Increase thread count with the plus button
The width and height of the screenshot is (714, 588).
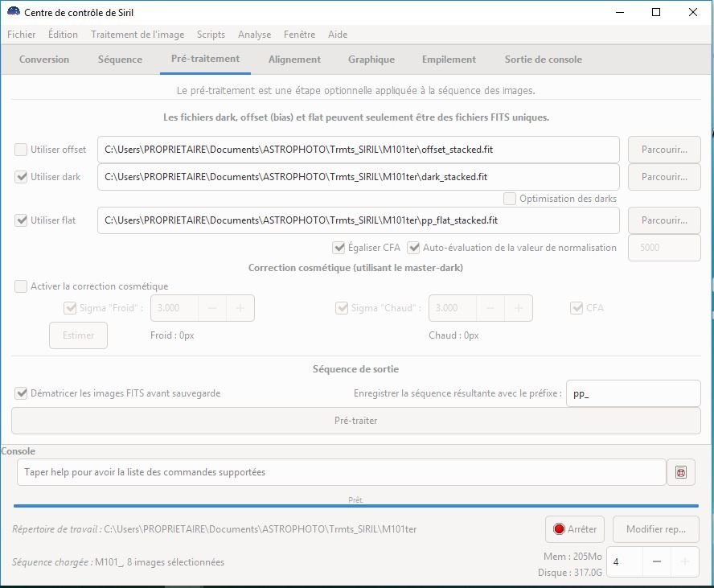pyautogui.click(x=684, y=562)
